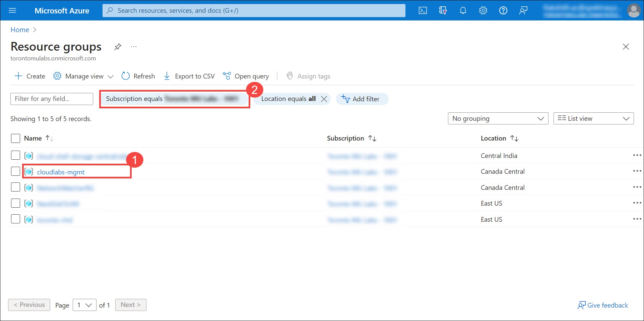Open the top-bar feedback icon
This screenshot has width=644, height=321.
[523, 10]
